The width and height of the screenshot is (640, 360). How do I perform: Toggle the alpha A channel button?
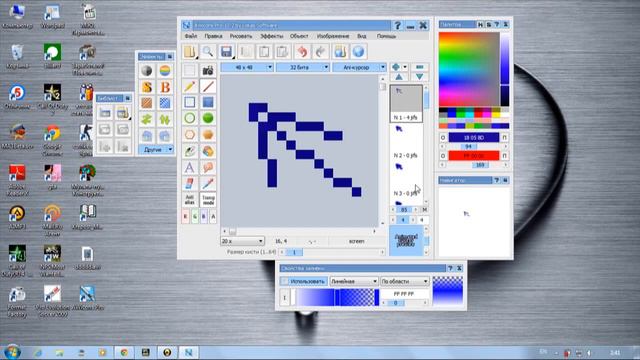click(213, 217)
